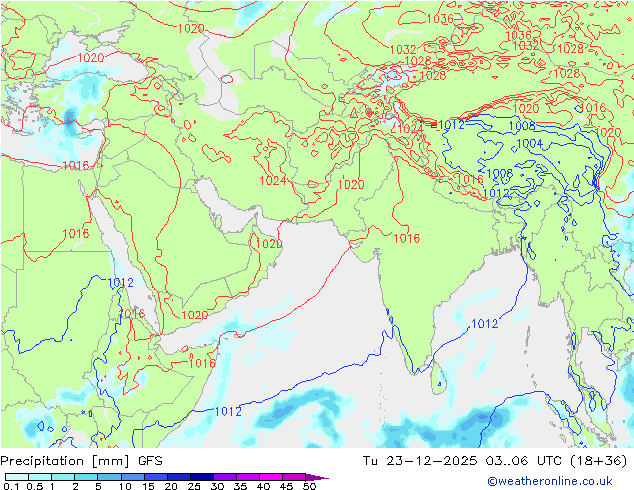Click the 40–45 mm magenta legend swatch
The image size is (634, 490).
(271, 477)
